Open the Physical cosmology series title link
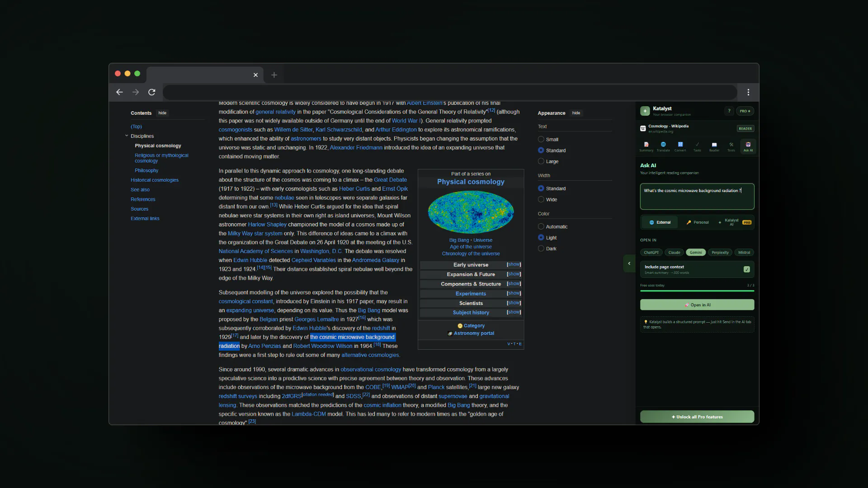Image resolution: width=868 pixels, height=488 pixels. coord(471,182)
